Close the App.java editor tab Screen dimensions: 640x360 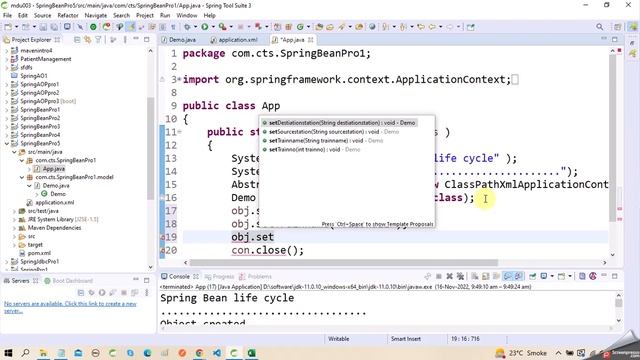point(311,40)
